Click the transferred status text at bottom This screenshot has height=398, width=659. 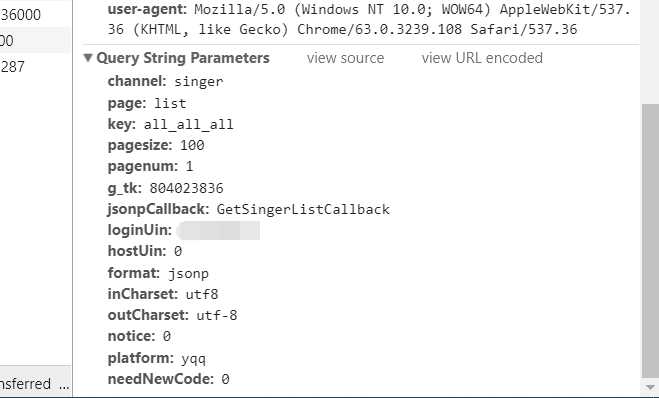35,384
